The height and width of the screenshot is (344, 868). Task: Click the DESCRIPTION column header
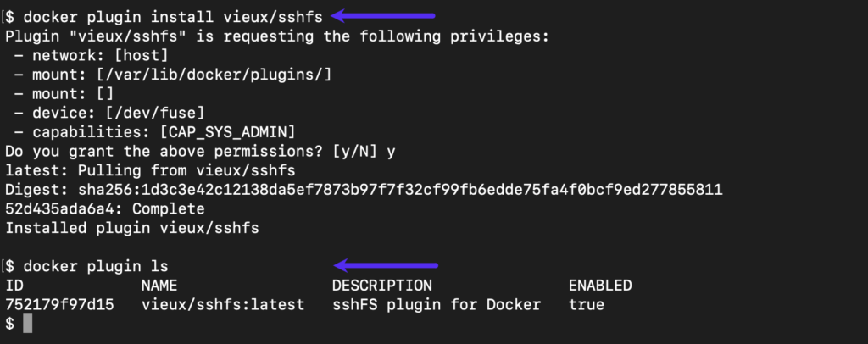tap(381, 286)
